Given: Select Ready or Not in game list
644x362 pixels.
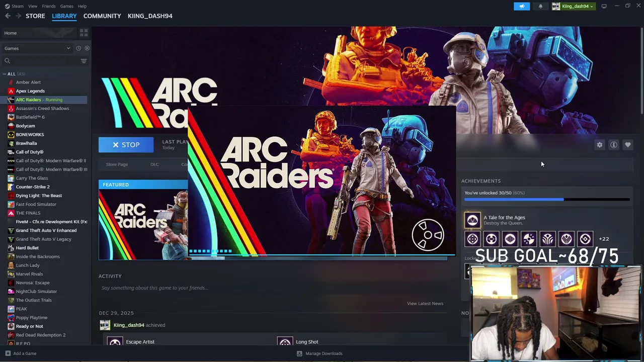Looking at the screenshot, I should click(x=29, y=326).
